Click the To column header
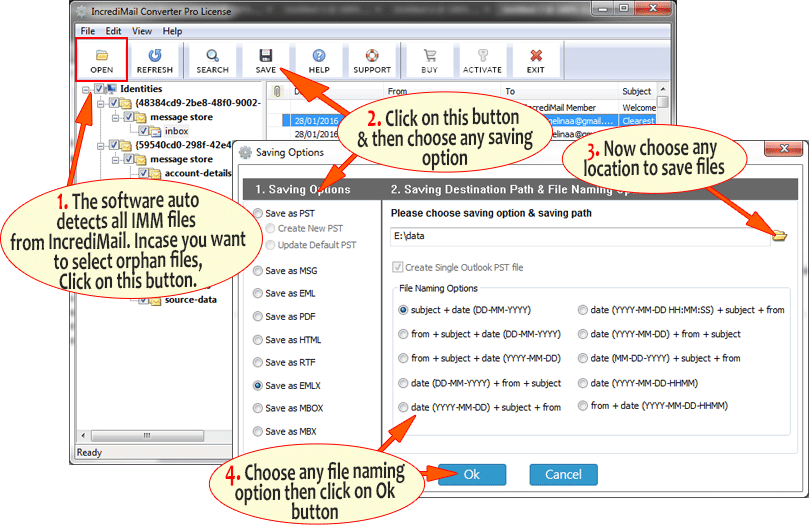This screenshot has width=809, height=525. 510,91
